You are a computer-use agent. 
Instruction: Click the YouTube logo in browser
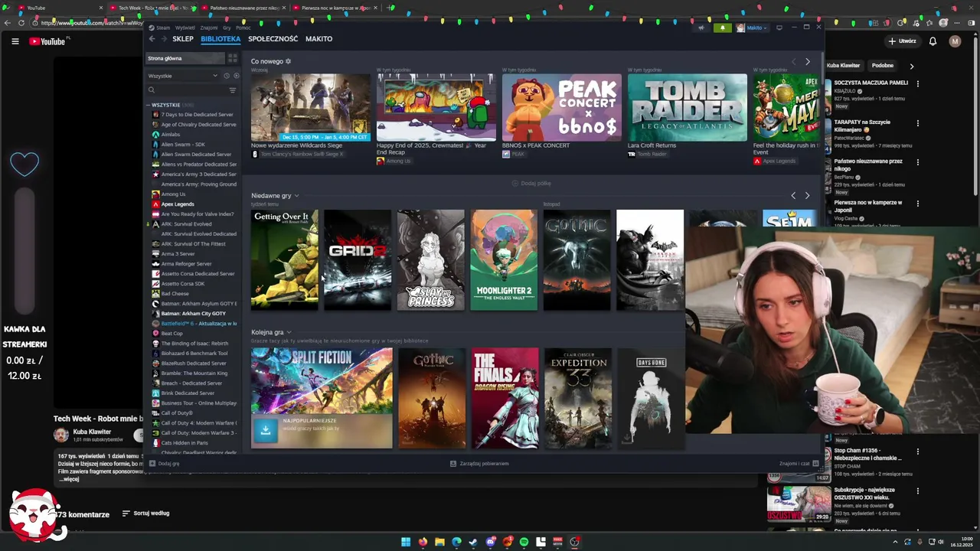[x=47, y=41]
